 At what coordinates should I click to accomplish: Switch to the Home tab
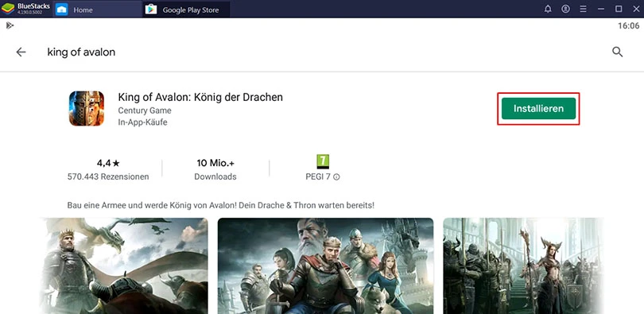tap(98, 9)
